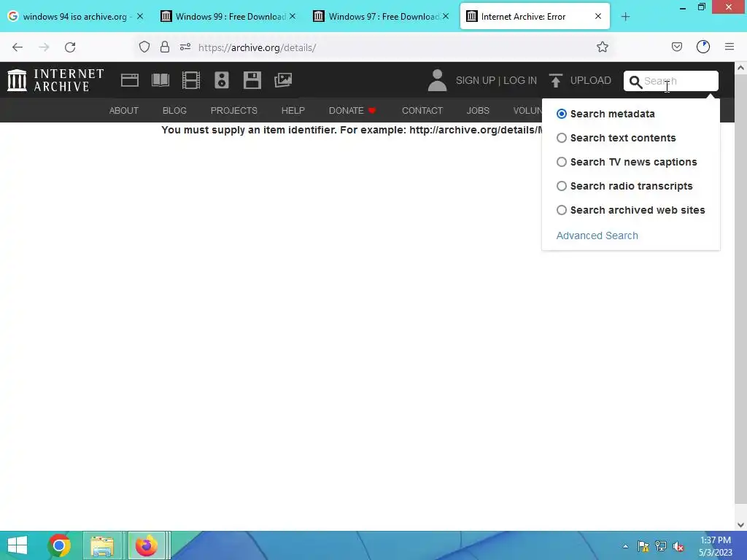Screen dimensions: 747x560
Task: Open the JOBS menu item
Action: (x=478, y=111)
